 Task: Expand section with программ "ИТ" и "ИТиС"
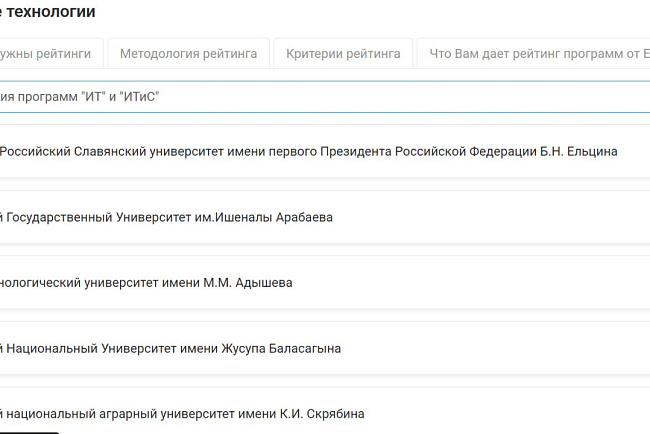[325, 97]
